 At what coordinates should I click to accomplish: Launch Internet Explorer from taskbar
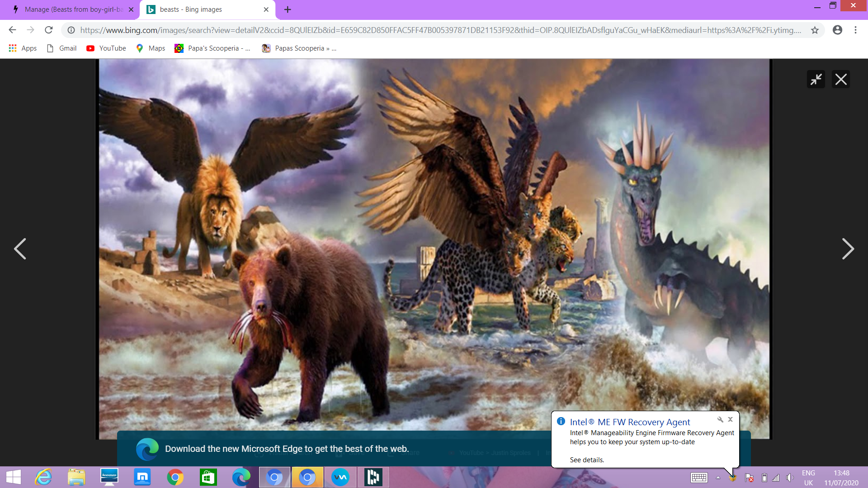point(43,477)
